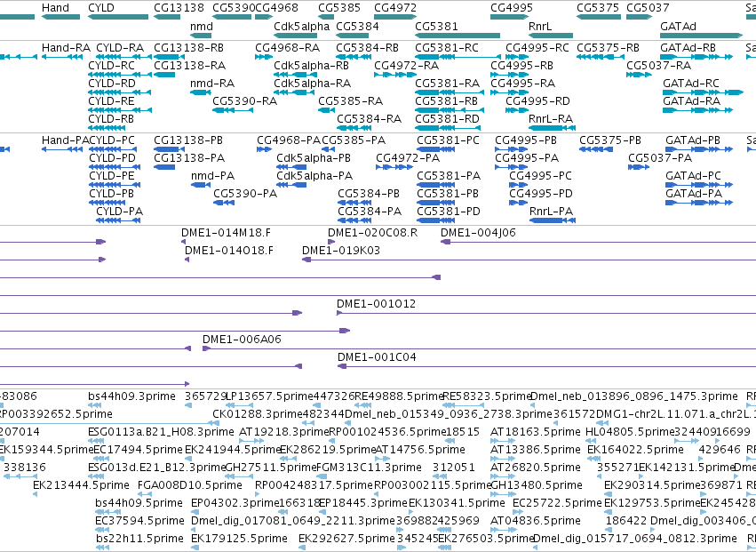Open transcript CG13138-RB
Image resolution: width=756 pixels, height=552 pixels.
[x=169, y=57]
